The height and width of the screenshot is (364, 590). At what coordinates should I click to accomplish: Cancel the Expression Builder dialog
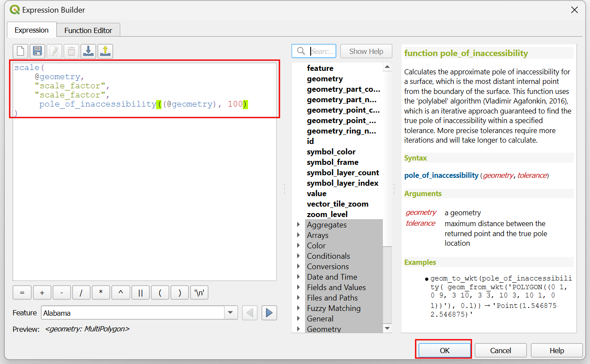tap(500, 351)
